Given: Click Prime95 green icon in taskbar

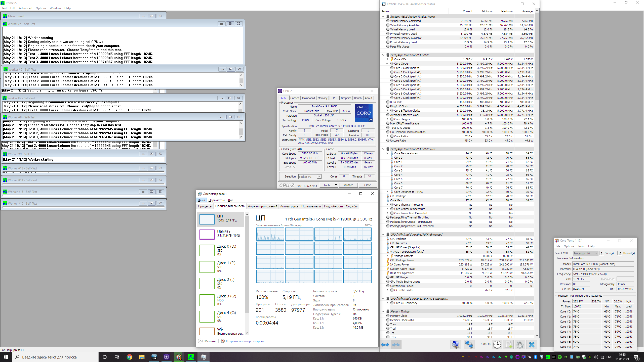Looking at the screenshot, I should tap(191, 357).
